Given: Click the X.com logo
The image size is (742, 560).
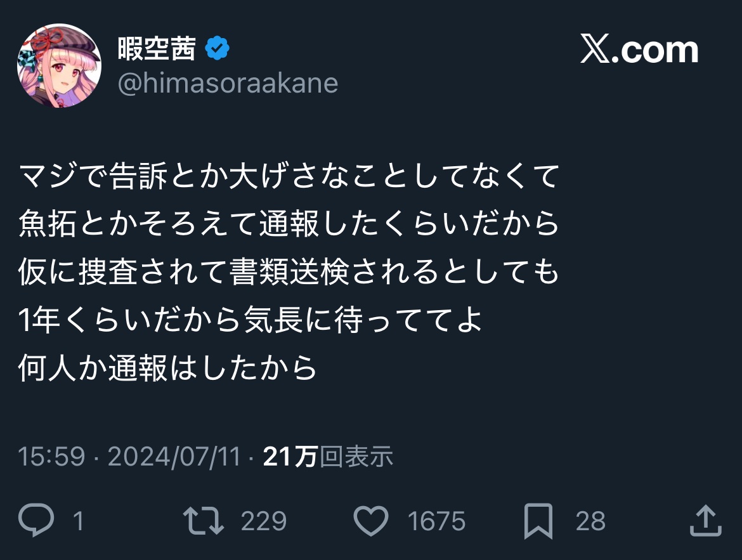Looking at the screenshot, I should 639,50.
